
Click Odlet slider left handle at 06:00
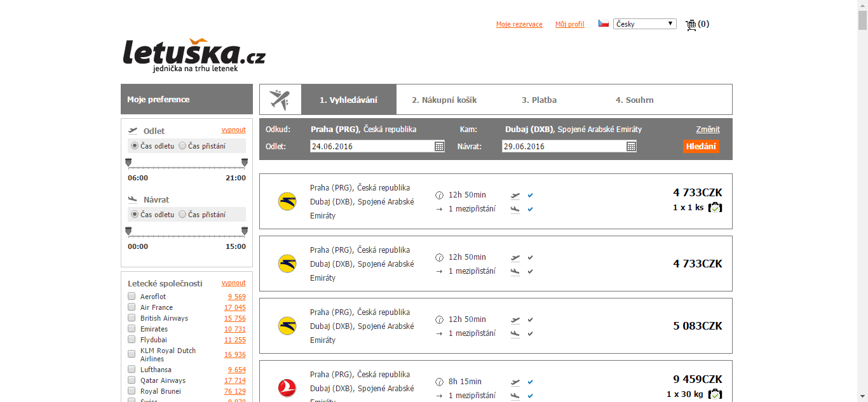[x=129, y=163]
